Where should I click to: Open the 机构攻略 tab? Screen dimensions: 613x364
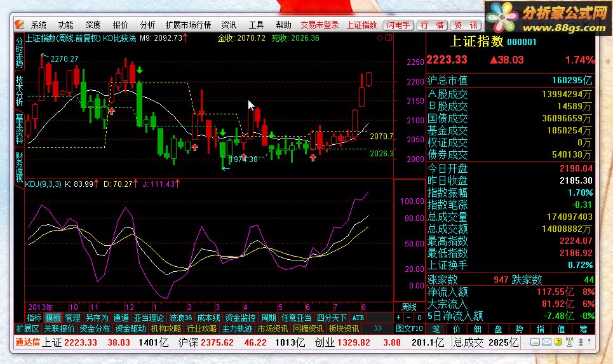166,329
